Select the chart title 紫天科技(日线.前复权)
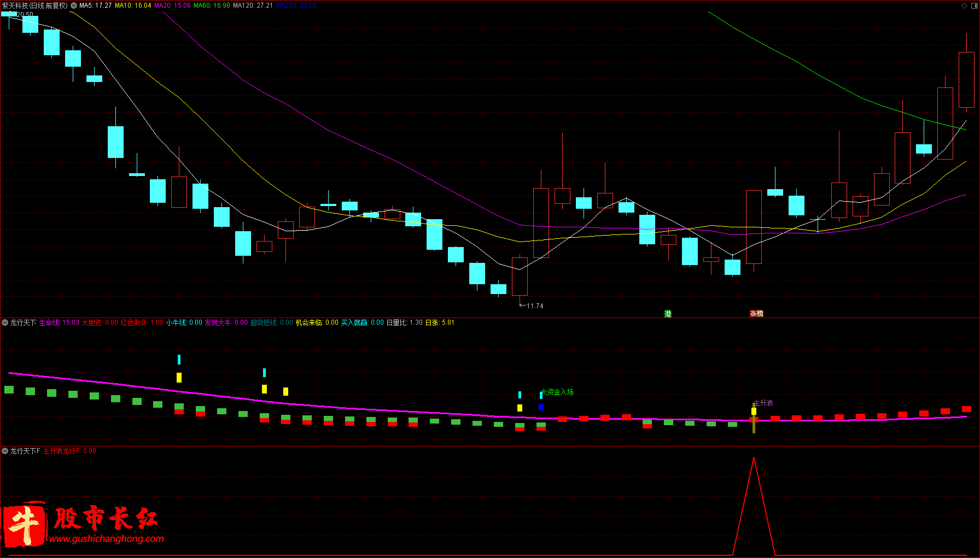The image size is (980, 558). coord(35,5)
